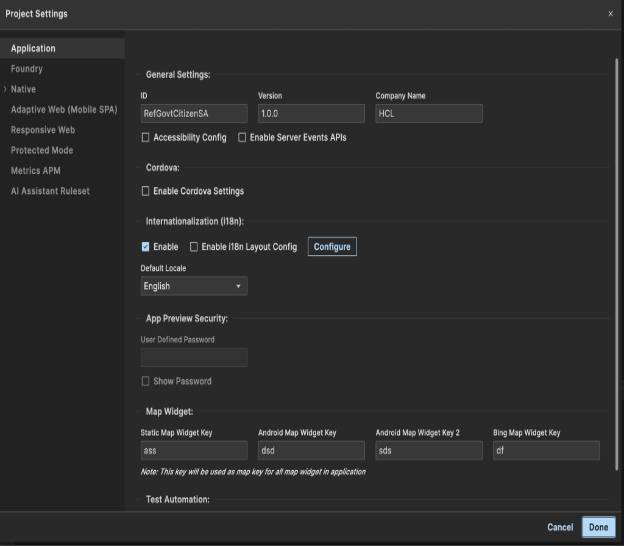The width and height of the screenshot is (624, 546).
Task: Click the Configure button
Action: click(332, 246)
